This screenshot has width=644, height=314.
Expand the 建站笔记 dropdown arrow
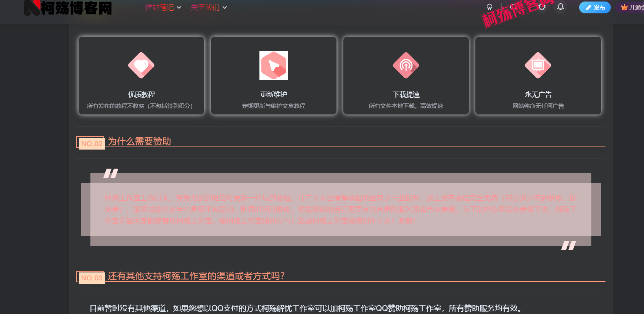179,8
